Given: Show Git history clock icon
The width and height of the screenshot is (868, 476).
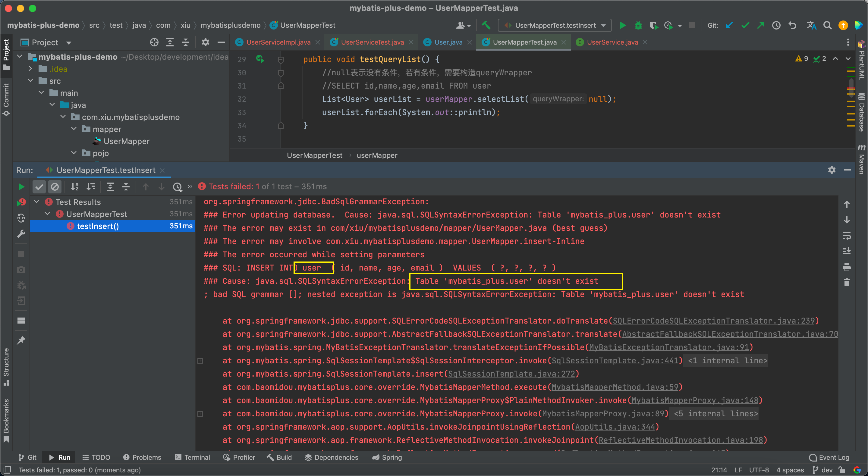Looking at the screenshot, I should (776, 25).
